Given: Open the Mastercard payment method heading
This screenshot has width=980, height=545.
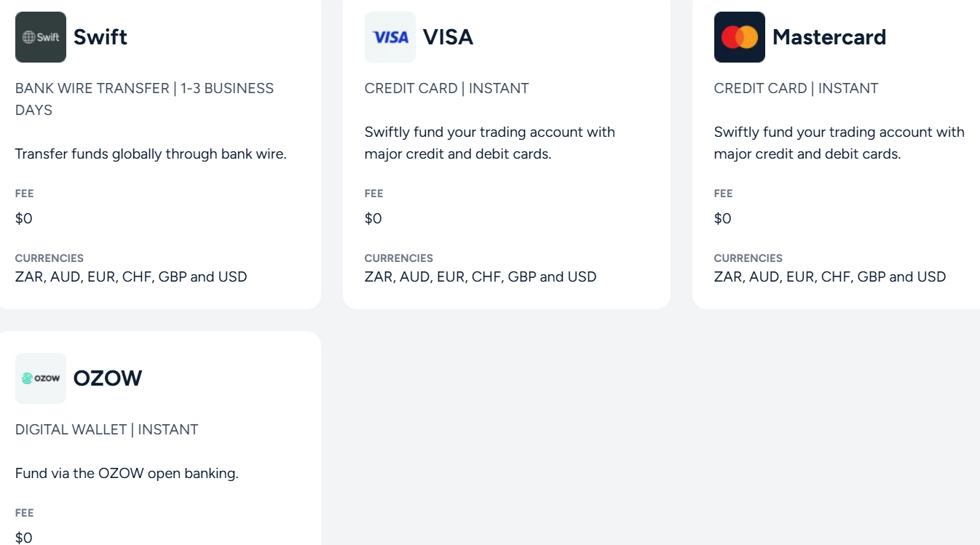Looking at the screenshot, I should coord(829,37).
